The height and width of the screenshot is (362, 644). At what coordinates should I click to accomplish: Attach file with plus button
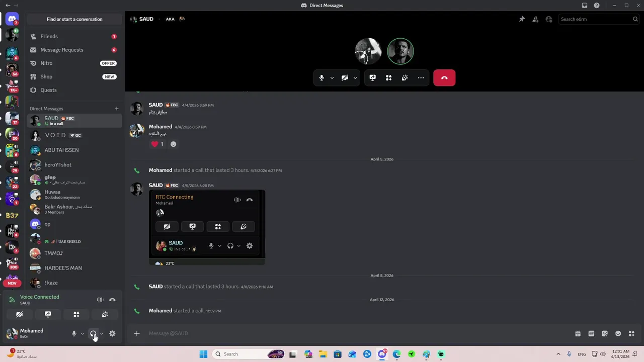tap(136, 333)
